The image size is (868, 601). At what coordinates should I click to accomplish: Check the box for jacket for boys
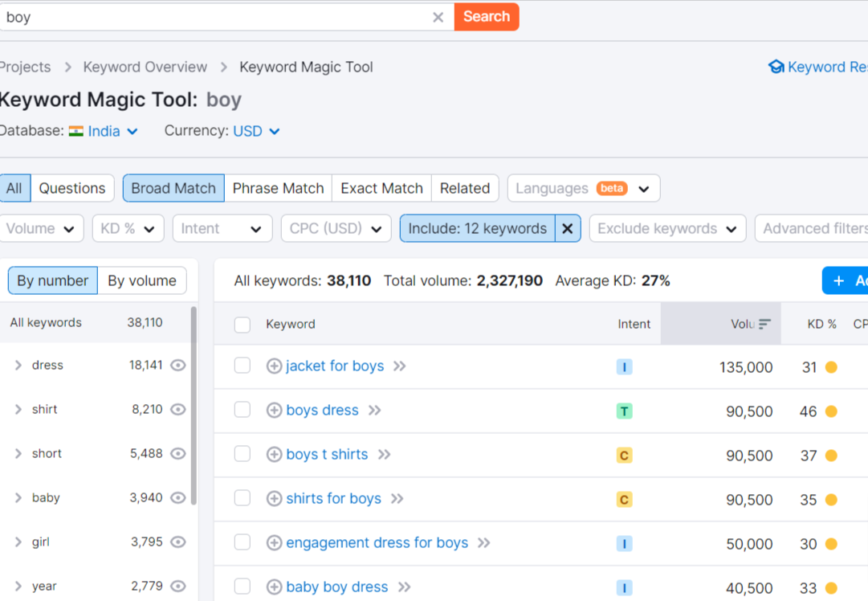point(242,366)
